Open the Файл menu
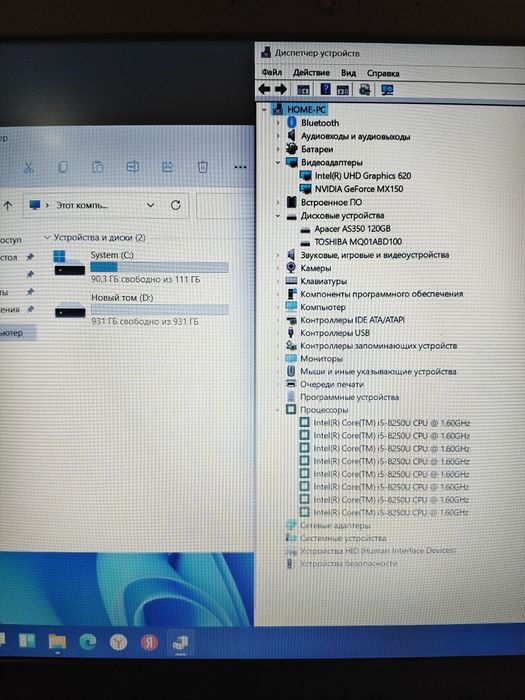525x700 pixels. (271, 72)
